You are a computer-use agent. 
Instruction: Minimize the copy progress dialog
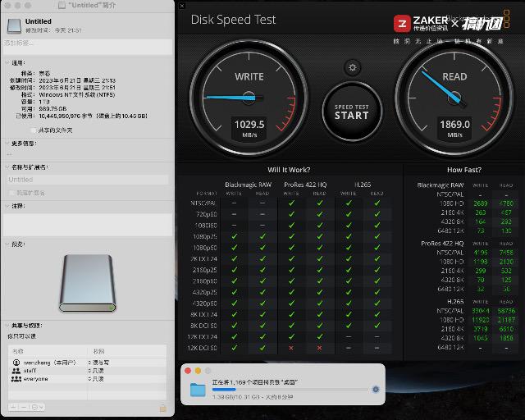pyautogui.click(x=198, y=371)
